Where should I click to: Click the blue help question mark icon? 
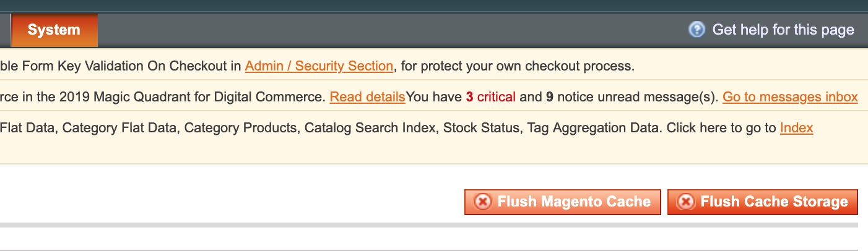point(697,30)
